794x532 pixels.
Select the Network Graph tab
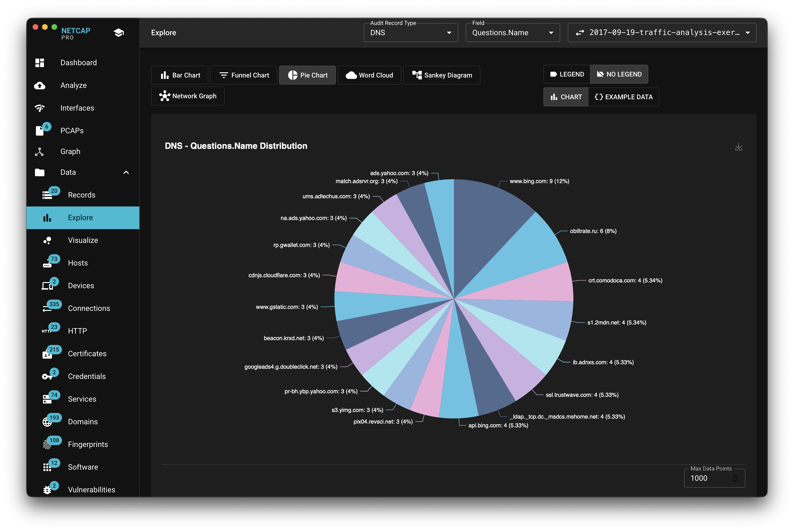(x=188, y=96)
